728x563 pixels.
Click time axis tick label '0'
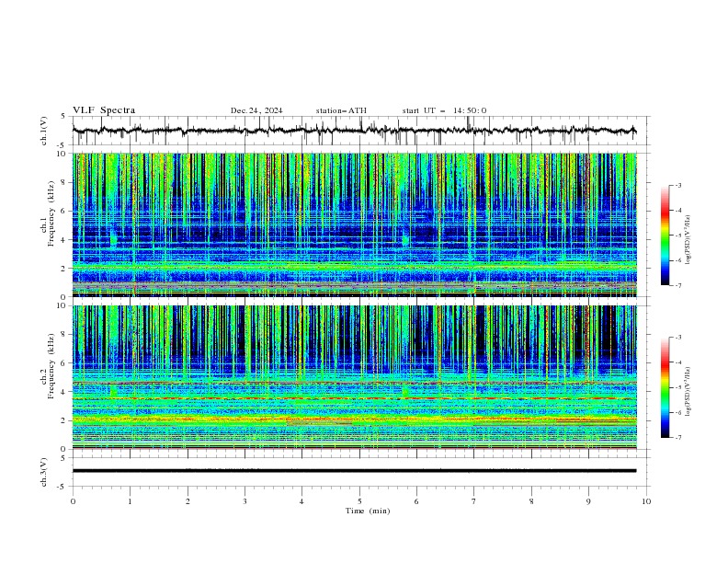(73, 501)
